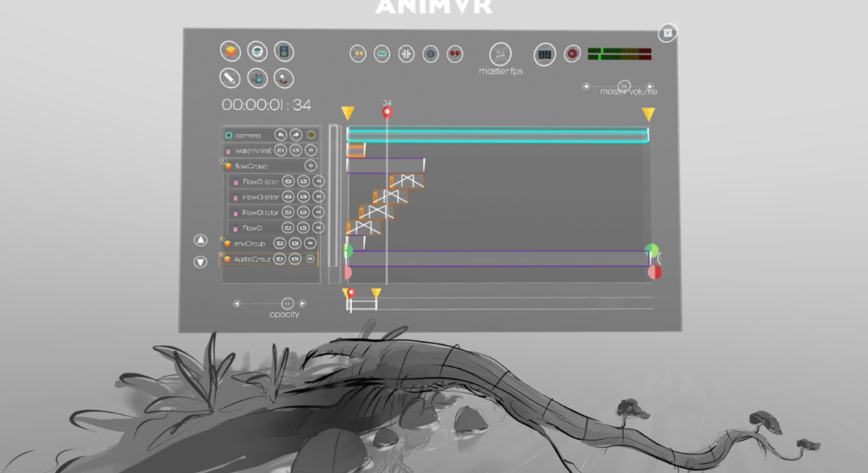
Task: Move layer down with the down triangle button
Action: click(201, 262)
